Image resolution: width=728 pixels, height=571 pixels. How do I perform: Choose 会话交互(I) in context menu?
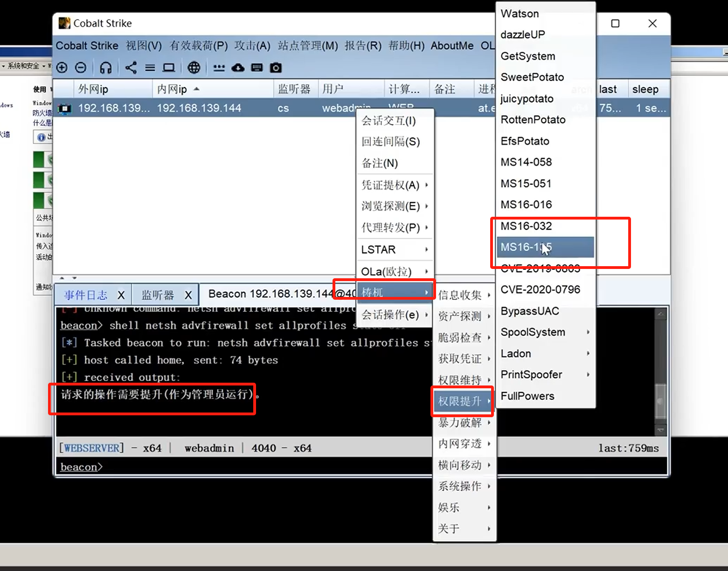[395, 121]
